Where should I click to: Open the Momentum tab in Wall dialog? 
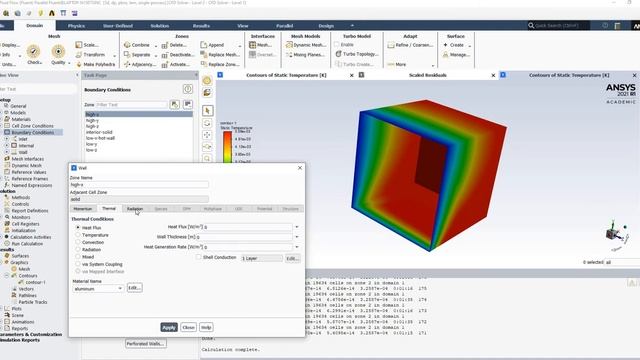tap(83, 209)
